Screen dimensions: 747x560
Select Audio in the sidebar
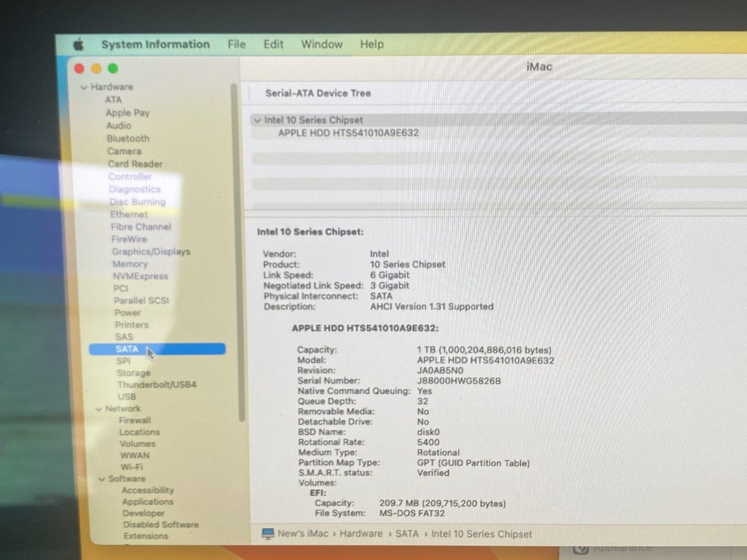point(119,126)
